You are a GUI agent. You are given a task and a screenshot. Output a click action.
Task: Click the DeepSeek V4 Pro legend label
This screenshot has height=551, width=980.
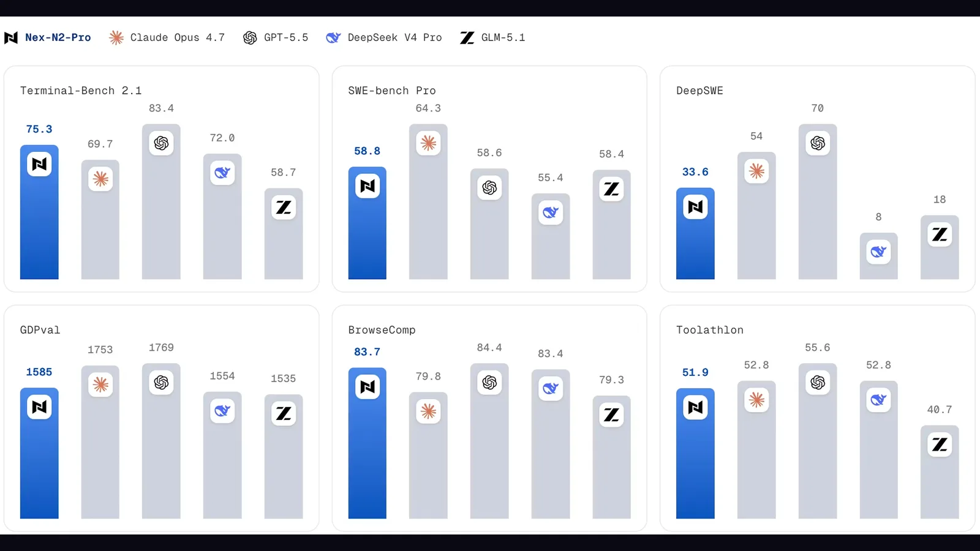[x=395, y=37]
